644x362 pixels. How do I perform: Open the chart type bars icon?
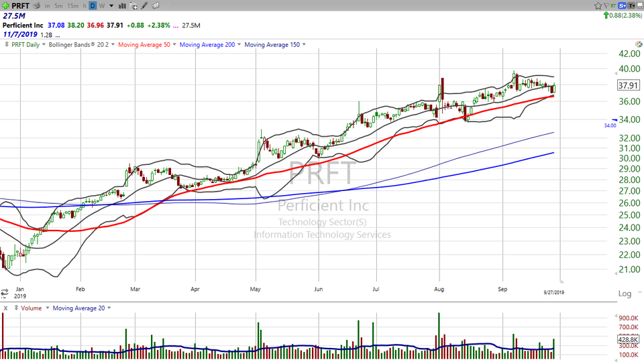[121, 5]
